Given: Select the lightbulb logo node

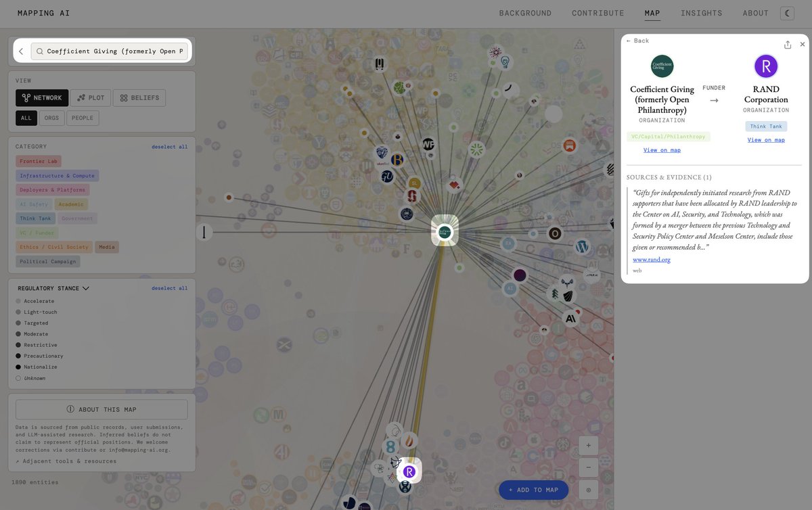Looking at the screenshot, I should point(504,62).
